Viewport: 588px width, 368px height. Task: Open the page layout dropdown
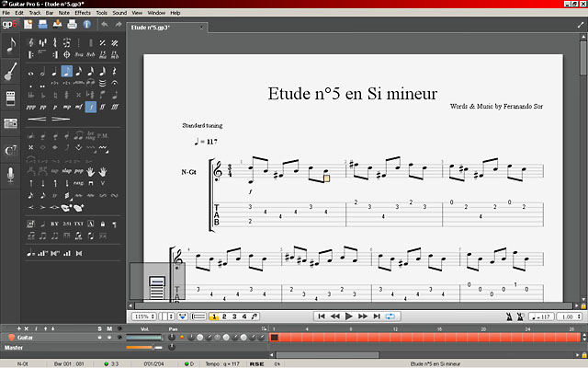[x=166, y=316]
